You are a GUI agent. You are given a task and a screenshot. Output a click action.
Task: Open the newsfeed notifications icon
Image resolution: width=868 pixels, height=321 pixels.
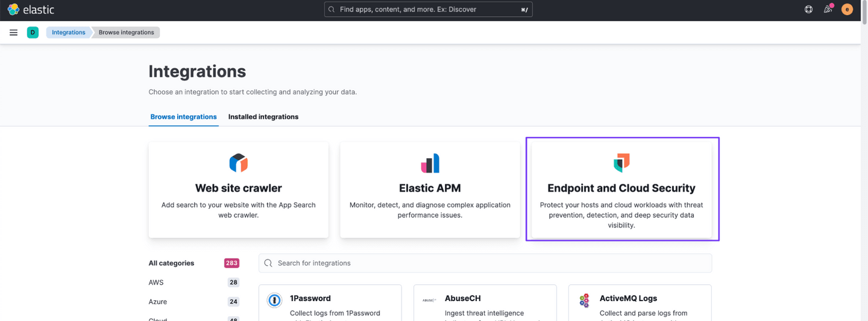pyautogui.click(x=828, y=10)
